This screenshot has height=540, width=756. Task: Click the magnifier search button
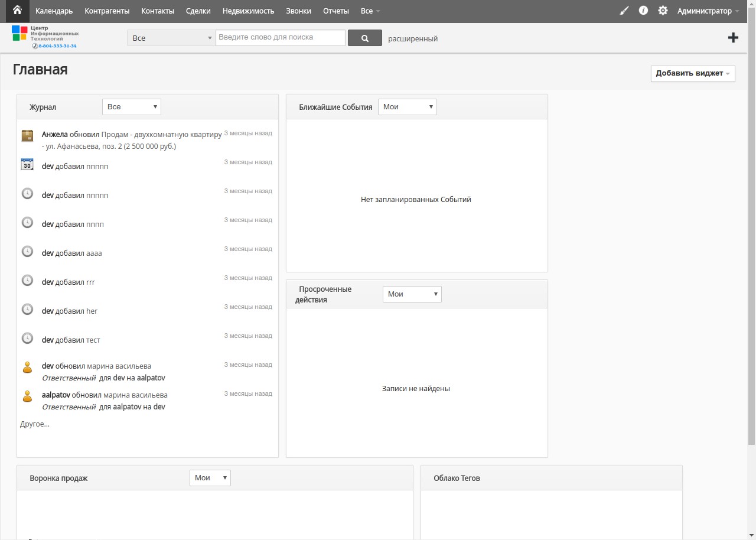tap(365, 38)
